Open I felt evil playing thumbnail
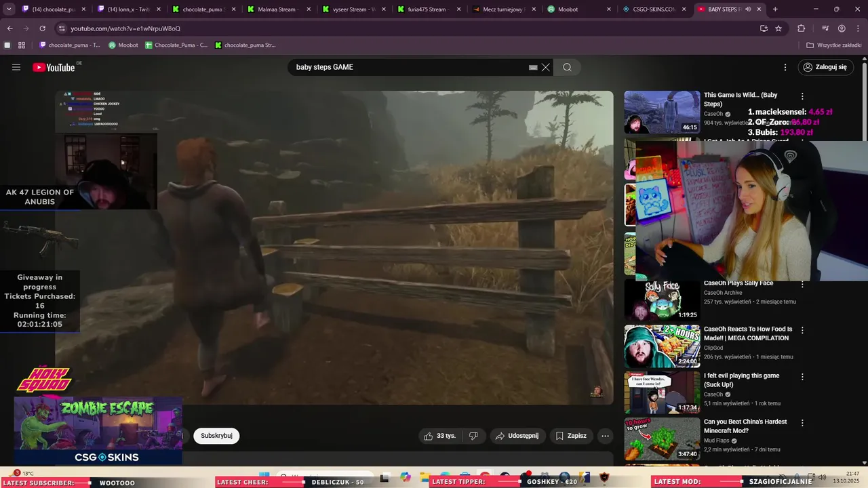 click(x=662, y=392)
